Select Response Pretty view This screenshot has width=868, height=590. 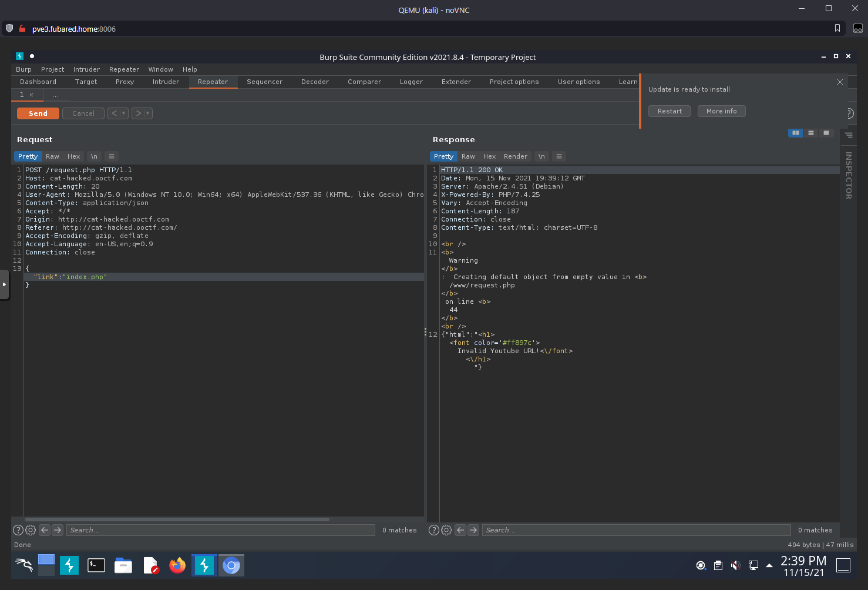point(443,156)
